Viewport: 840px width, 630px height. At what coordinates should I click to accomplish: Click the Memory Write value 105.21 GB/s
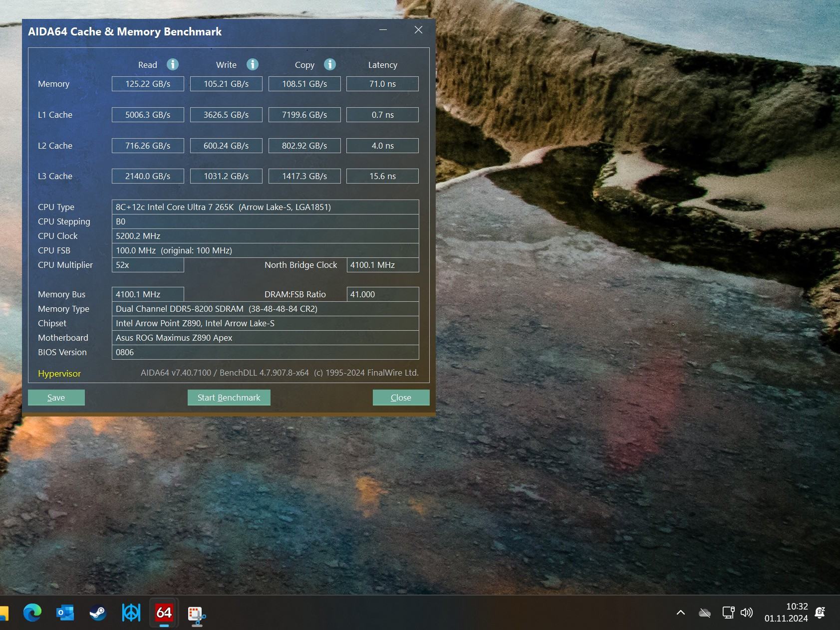coord(226,84)
